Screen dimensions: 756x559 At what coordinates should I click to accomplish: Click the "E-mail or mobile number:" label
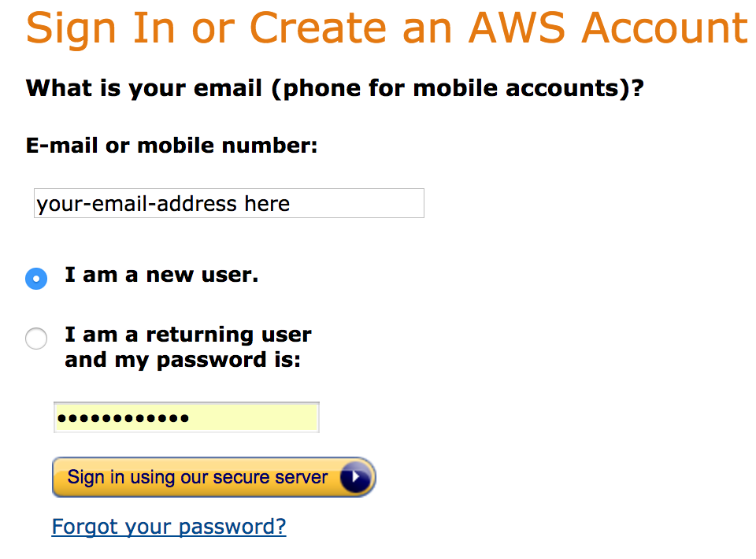coord(172,146)
